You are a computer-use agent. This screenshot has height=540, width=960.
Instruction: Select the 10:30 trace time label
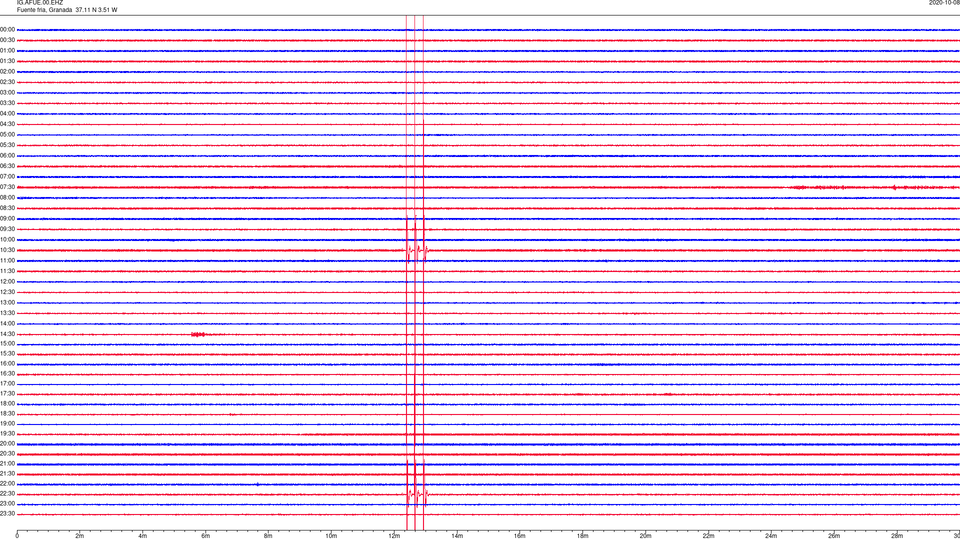click(x=7, y=250)
